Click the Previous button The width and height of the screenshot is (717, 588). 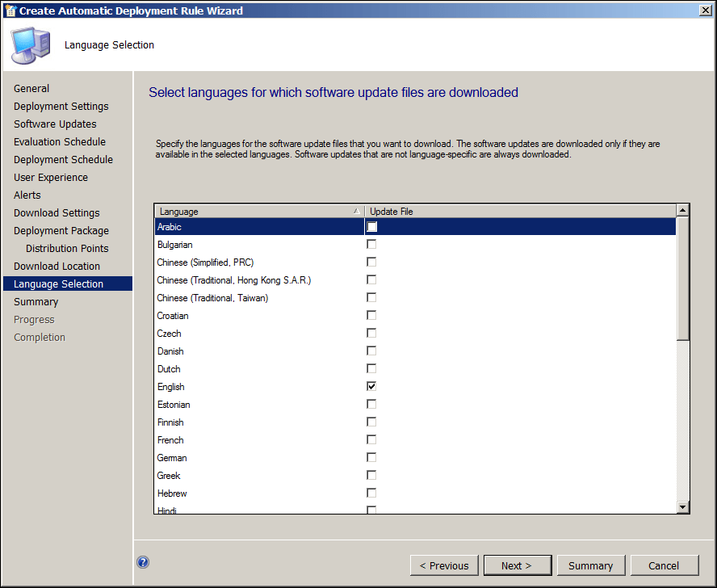coord(444,565)
